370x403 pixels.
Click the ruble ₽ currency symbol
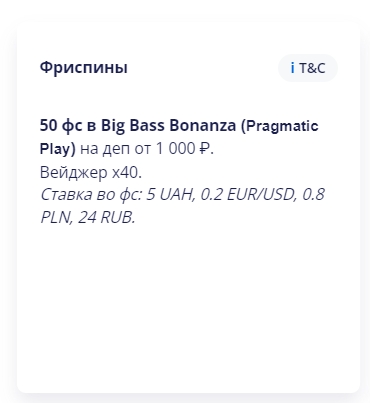(204, 148)
